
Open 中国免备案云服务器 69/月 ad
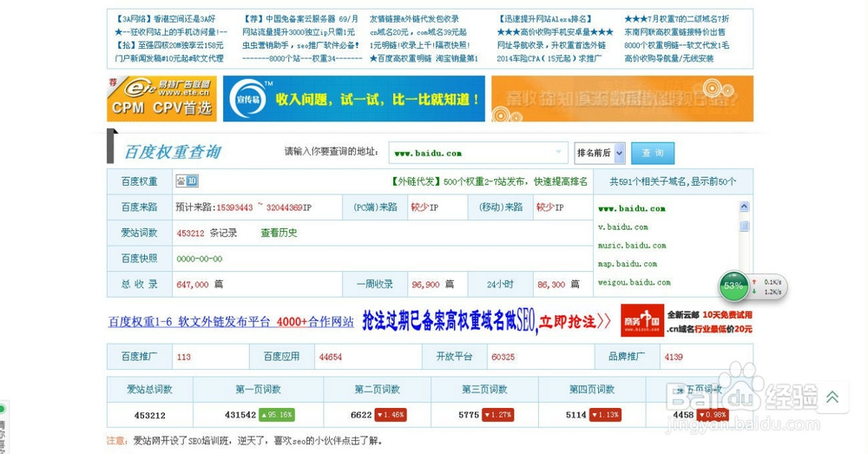tap(300, 19)
